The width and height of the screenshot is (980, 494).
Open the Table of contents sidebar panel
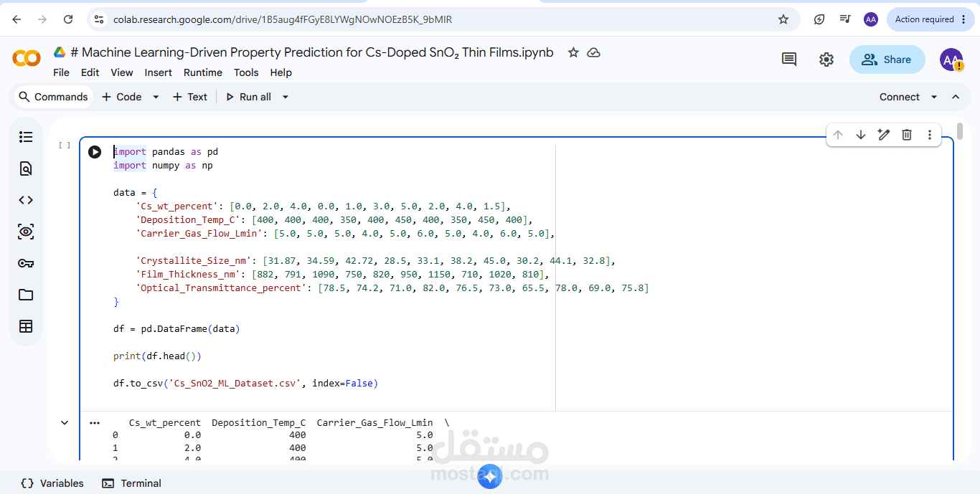click(26, 137)
